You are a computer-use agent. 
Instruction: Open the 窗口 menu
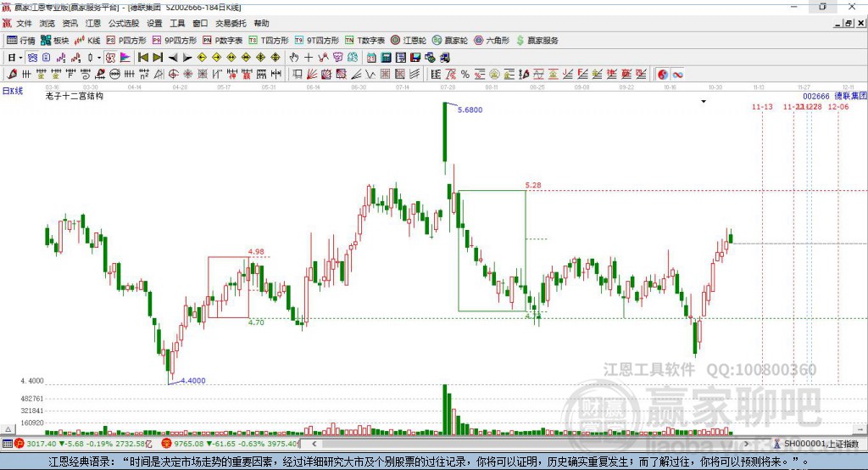point(200,23)
